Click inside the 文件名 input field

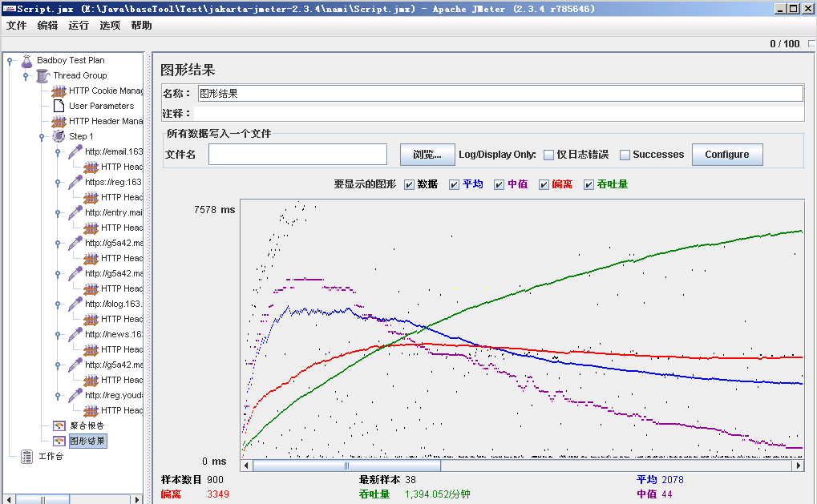coord(297,154)
